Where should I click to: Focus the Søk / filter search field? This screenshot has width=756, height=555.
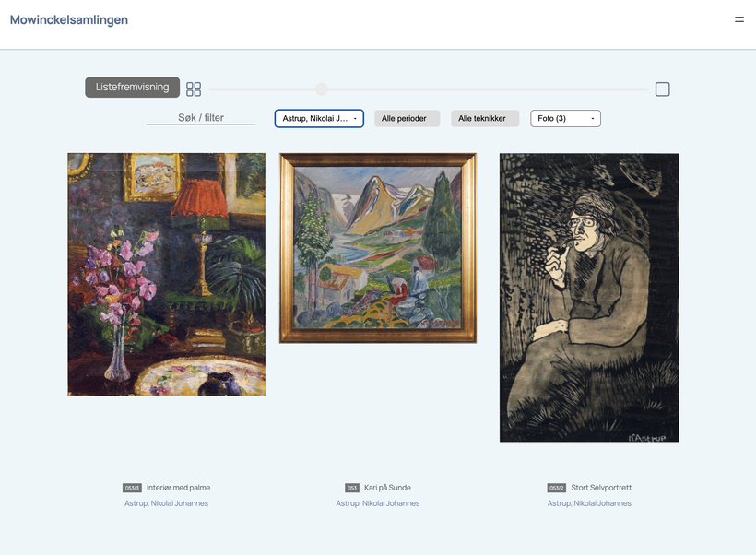[201, 118]
